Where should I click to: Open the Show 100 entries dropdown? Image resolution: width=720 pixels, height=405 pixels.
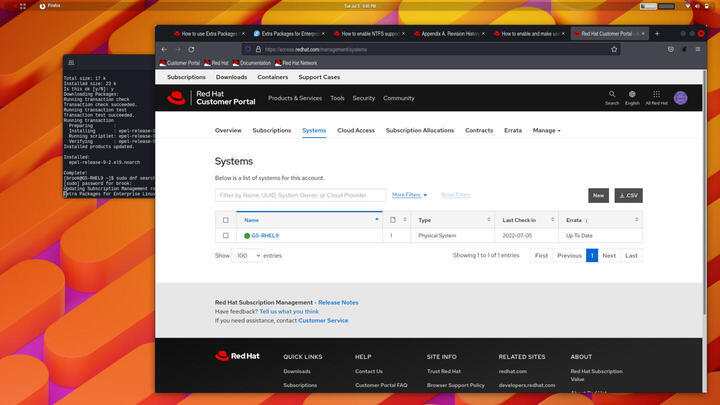pos(247,256)
